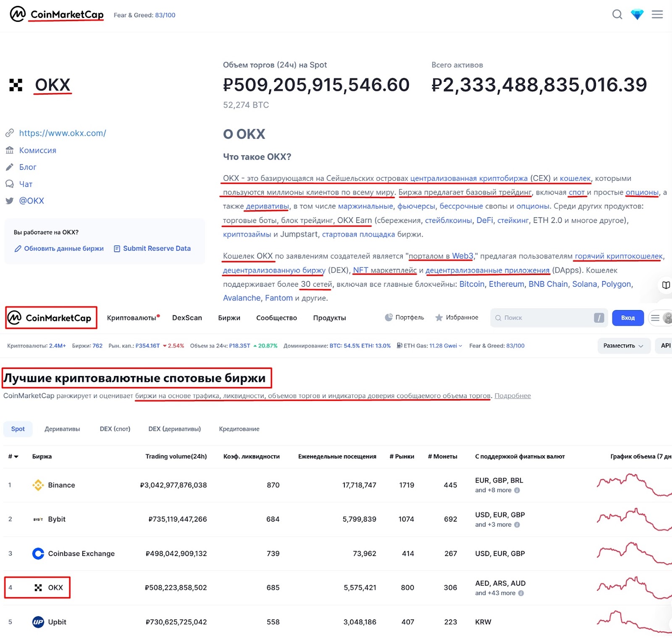The height and width of the screenshot is (638, 672).
Task: Sort by Коэф. ликвидности column header
Action: [252, 456]
